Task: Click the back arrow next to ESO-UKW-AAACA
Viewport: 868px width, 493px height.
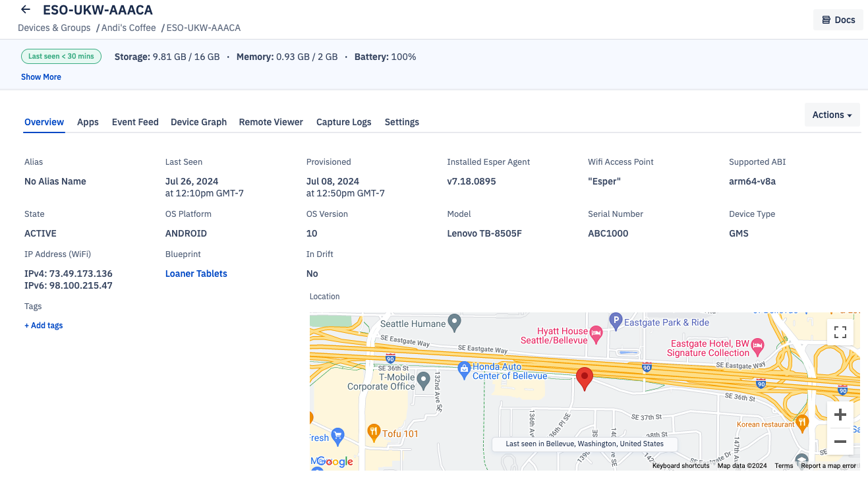Action: click(26, 9)
